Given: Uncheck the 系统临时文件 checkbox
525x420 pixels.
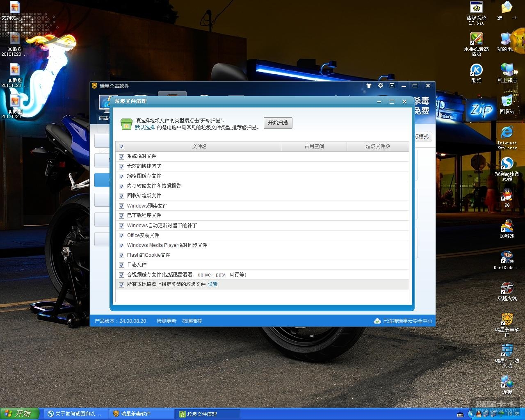Looking at the screenshot, I should pos(121,157).
